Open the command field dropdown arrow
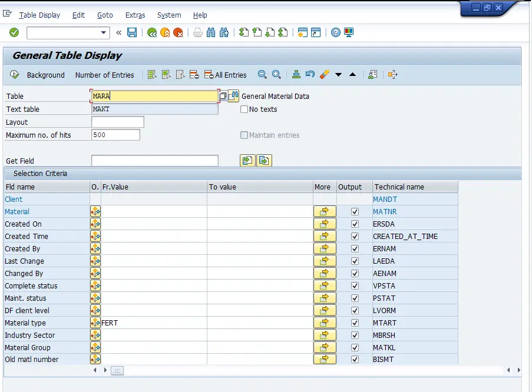 pyautogui.click(x=104, y=32)
